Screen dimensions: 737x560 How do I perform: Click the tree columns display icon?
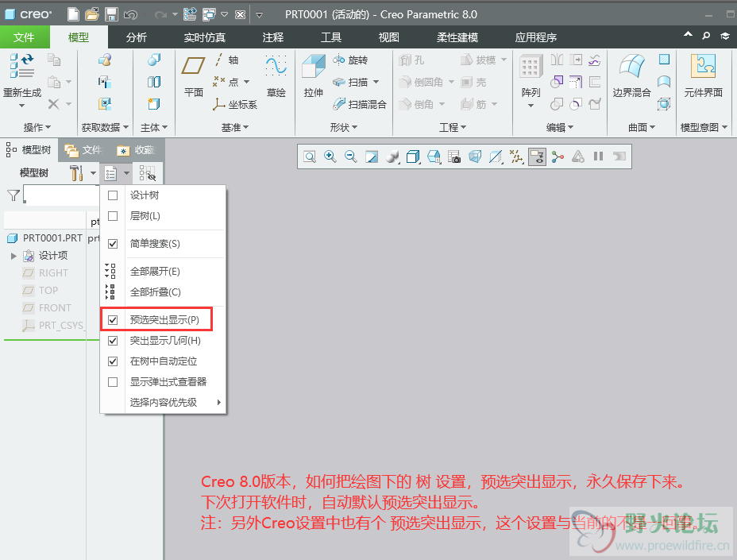coord(147,173)
